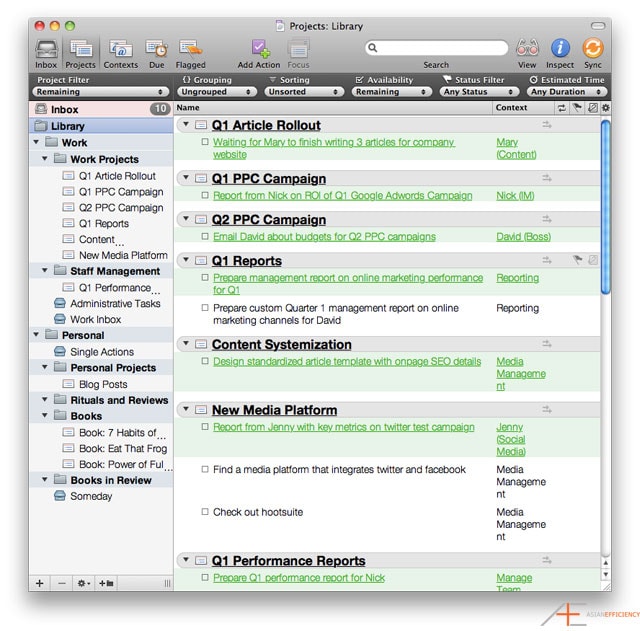Open the Estimated Time Any Duration dropdown
Viewport: 640px width, 631px height.
[x=567, y=92]
